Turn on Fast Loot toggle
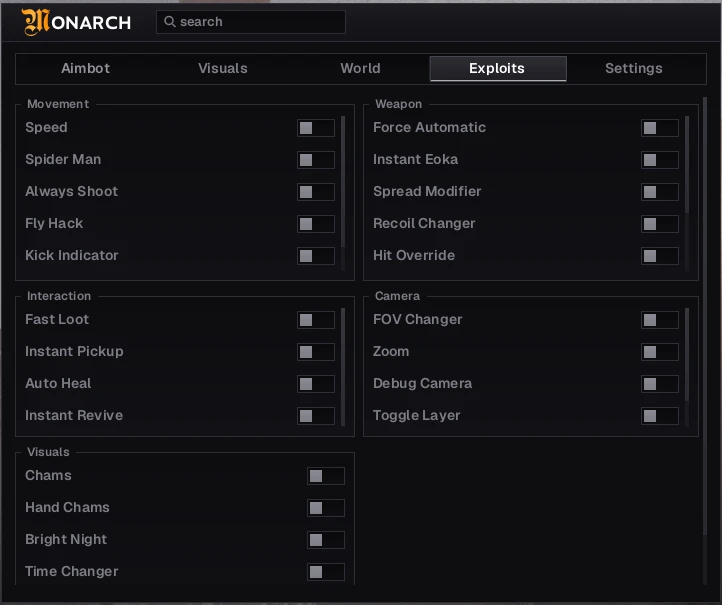This screenshot has width=722, height=605. (x=316, y=320)
